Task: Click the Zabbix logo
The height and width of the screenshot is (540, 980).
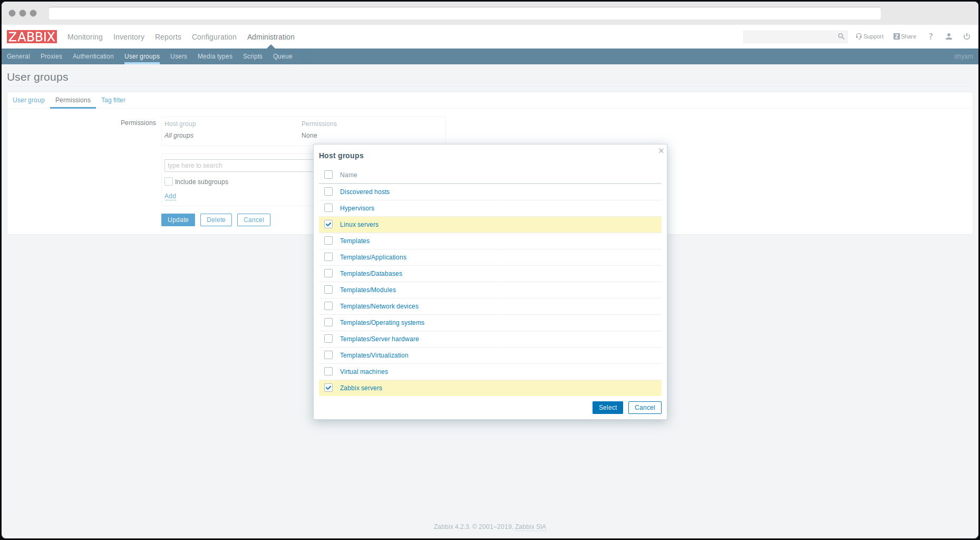Action: (32, 36)
